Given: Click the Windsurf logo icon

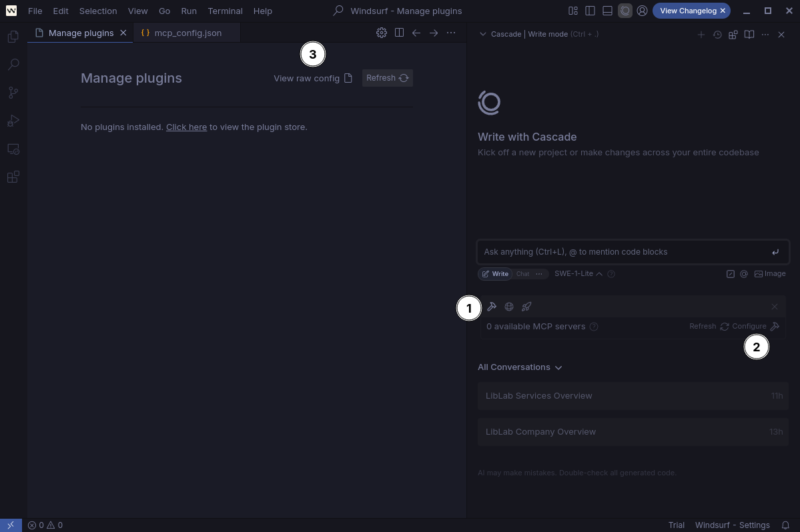Looking at the screenshot, I should (11, 11).
